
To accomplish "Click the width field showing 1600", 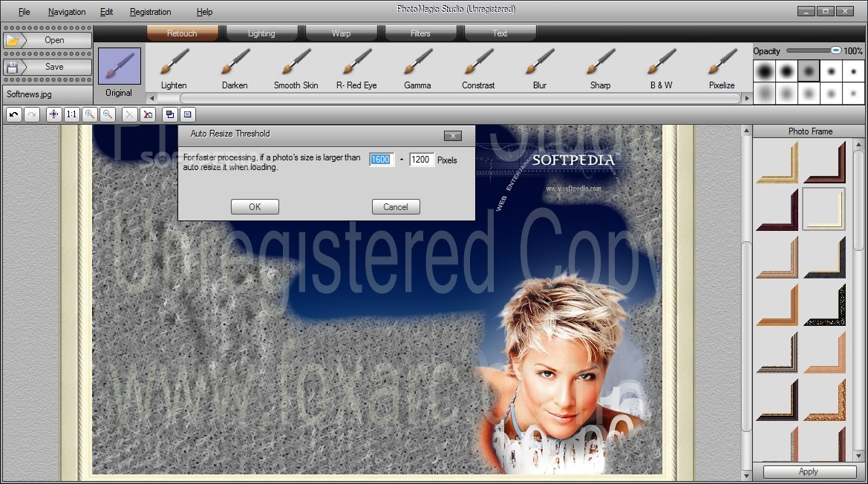I will coord(382,160).
